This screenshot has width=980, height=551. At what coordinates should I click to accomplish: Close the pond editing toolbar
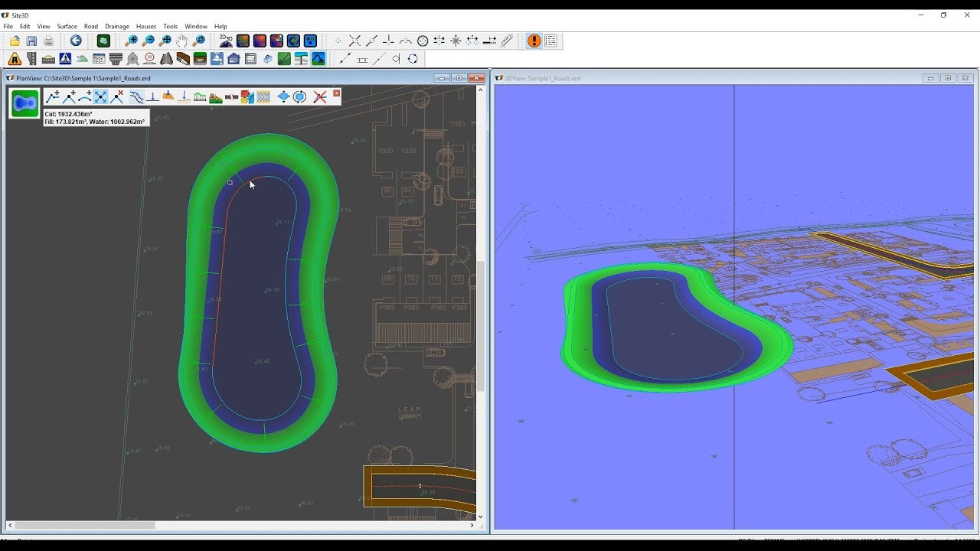336,93
